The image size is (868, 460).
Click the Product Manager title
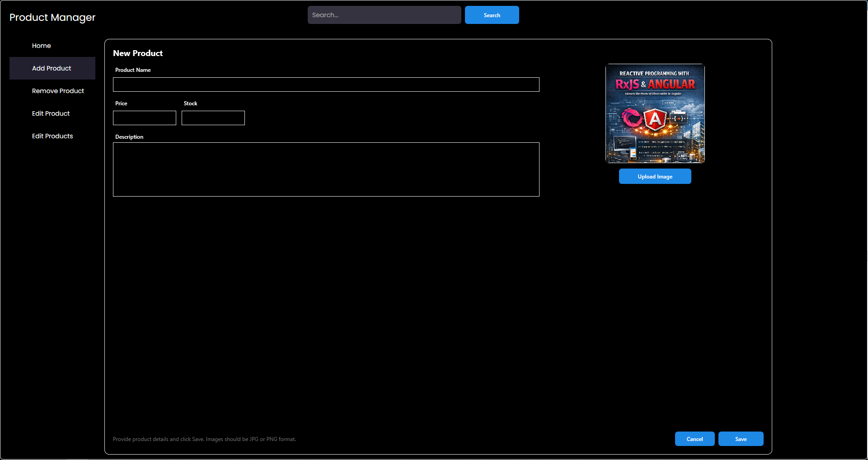[52, 17]
